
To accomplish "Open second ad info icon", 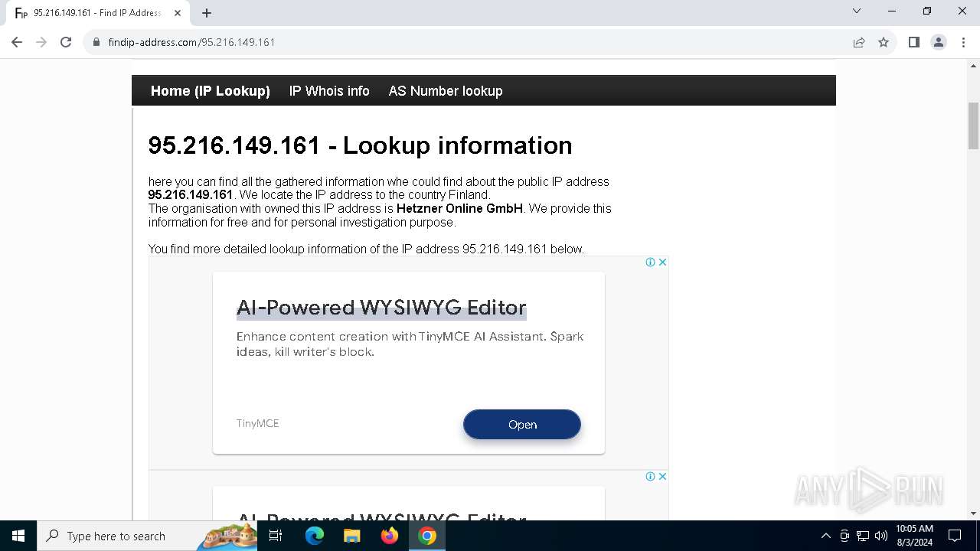I will 650,476.
